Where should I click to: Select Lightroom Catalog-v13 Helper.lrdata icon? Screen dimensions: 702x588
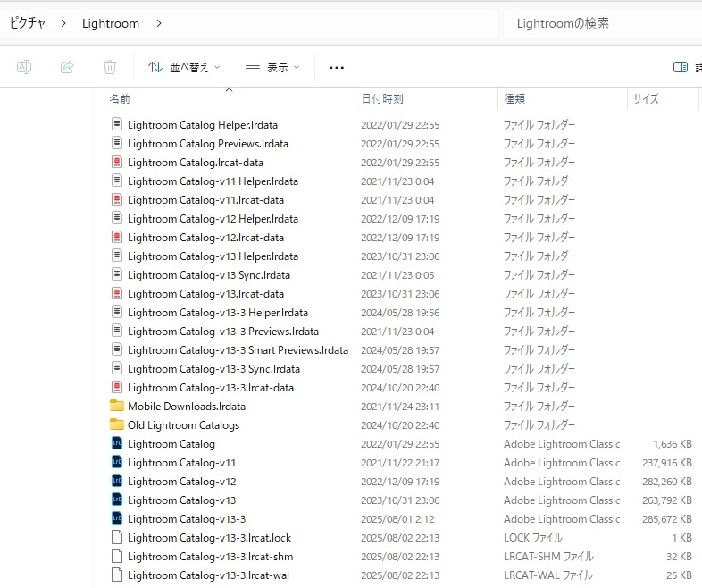[x=116, y=256]
